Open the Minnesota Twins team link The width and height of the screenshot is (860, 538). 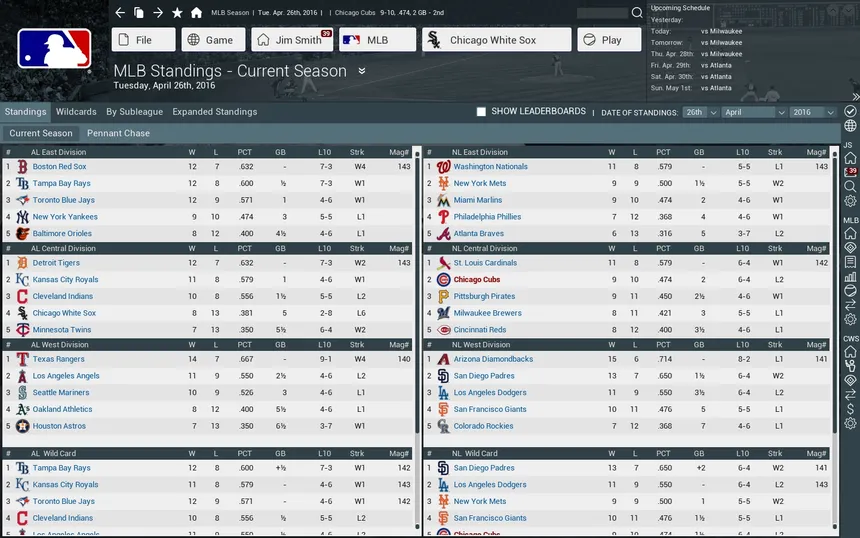(62, 330)
